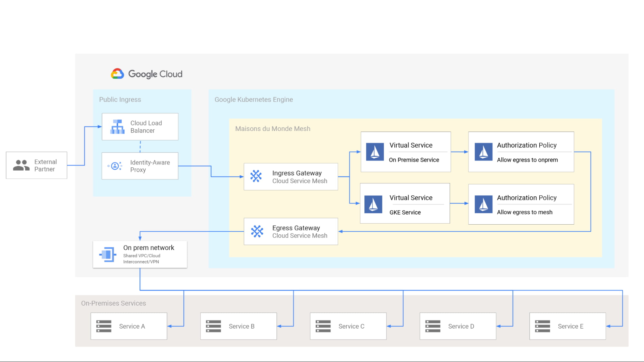
Task: Click the On-Premises Services heading
Action: [113, 303]
